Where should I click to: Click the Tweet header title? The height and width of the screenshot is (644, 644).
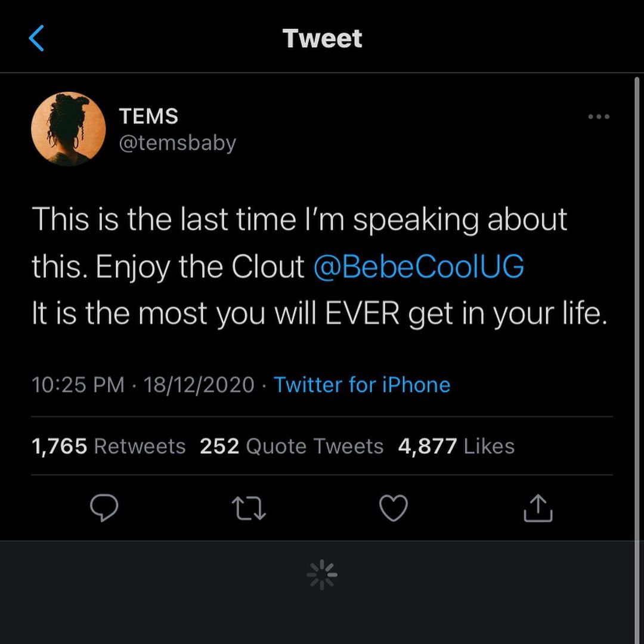click(322, 39)
